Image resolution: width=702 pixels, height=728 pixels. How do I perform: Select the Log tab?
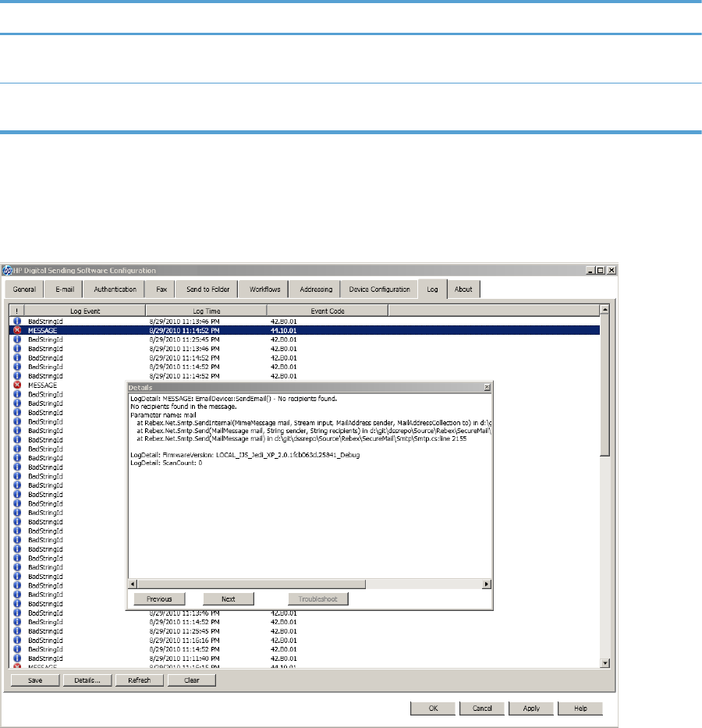point(432,289)
